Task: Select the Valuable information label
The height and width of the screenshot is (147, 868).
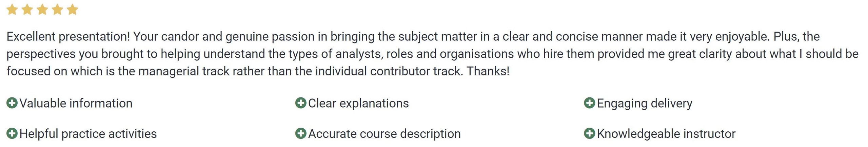Action: 76,103
